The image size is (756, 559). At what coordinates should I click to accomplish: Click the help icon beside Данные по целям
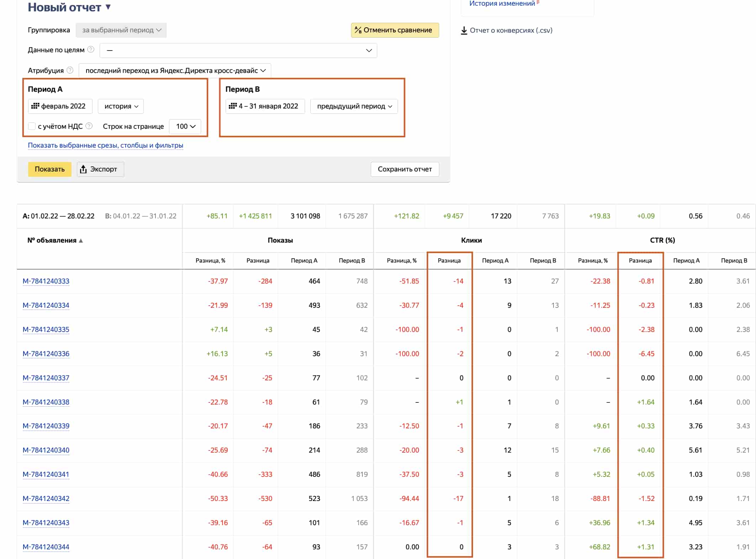point(91,49)
